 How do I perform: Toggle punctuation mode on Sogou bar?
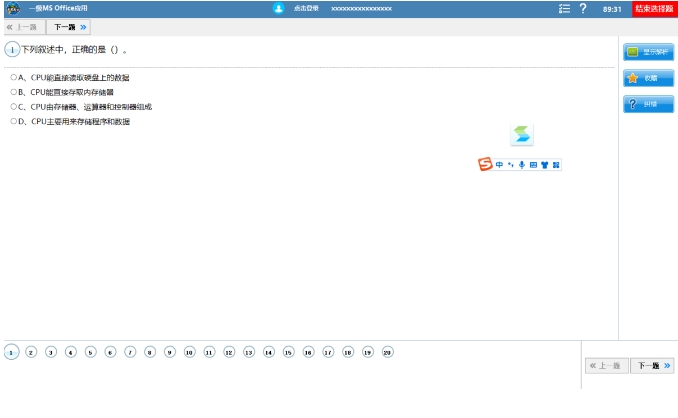point(511,165)
